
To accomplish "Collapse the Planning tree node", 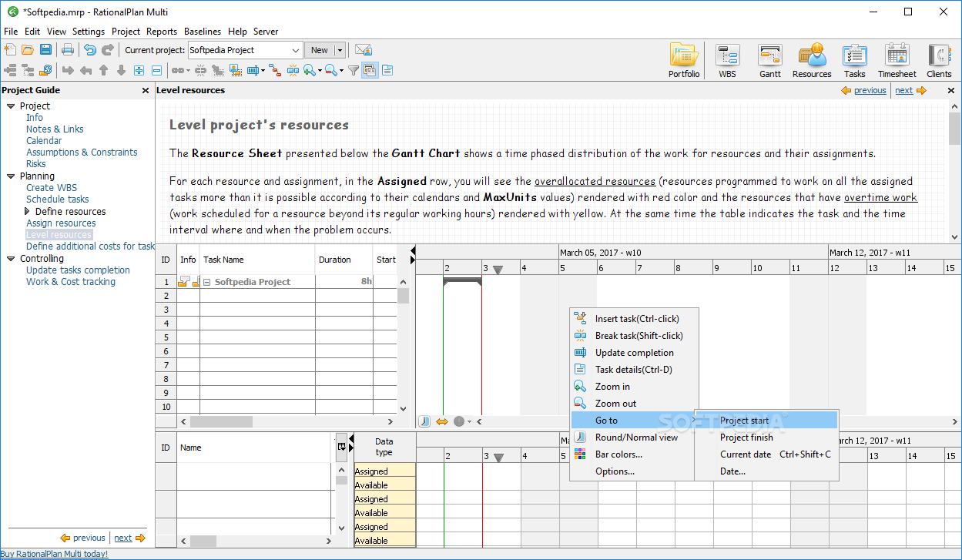I will (x=11, y=176).
